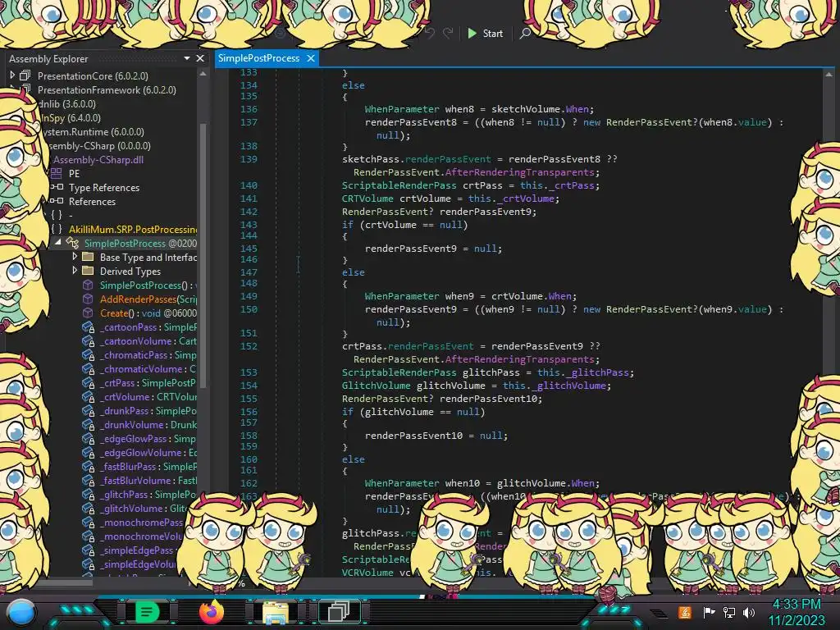Select the _crtVolume field
Screen dimensions: 840x630
pos(148,396)
